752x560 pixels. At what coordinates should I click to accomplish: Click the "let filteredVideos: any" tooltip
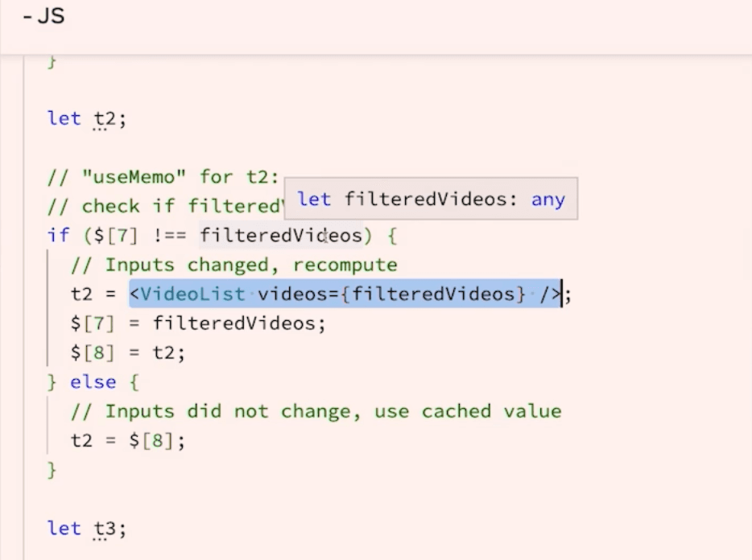[432, 199]
